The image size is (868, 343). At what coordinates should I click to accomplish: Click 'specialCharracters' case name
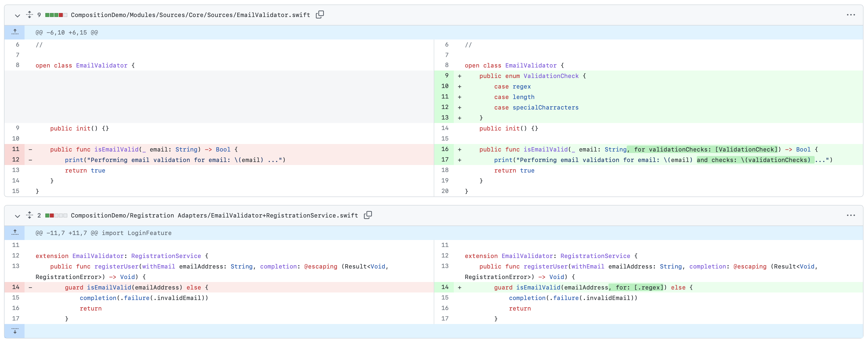click(x=545, y=108)
